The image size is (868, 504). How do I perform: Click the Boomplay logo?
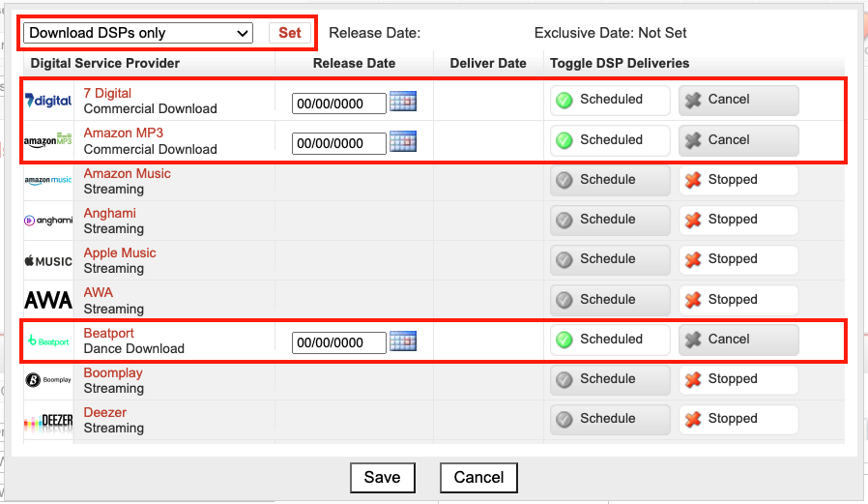(48, 380)
